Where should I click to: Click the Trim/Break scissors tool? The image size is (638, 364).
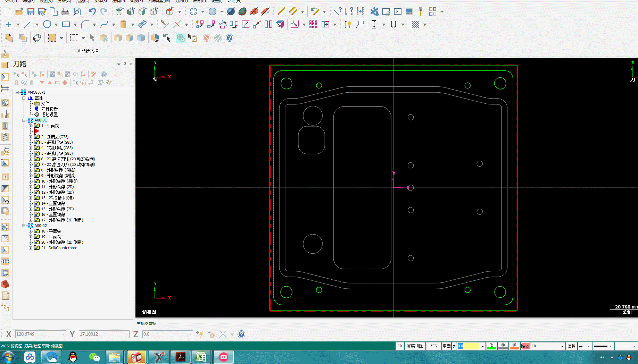coord(165,24)
